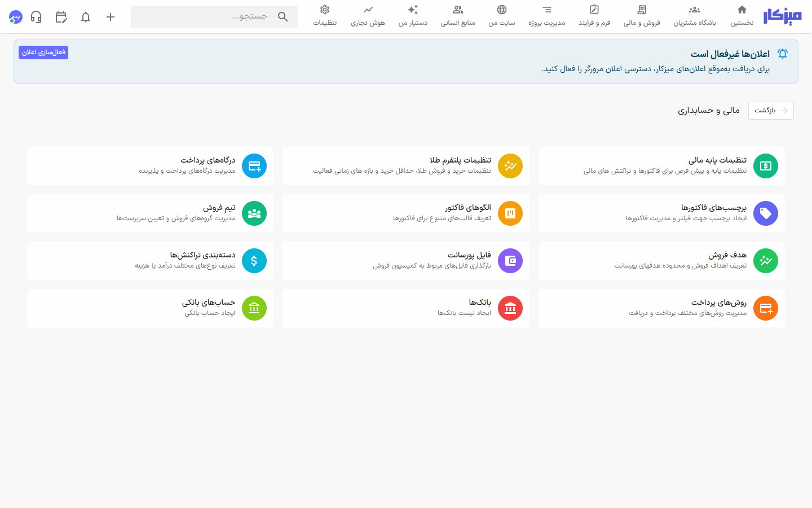This screenshot has height=508, width=812.
Task: Click the heading اعلان‌ها غیرفعال است
Action: (730, 54)
